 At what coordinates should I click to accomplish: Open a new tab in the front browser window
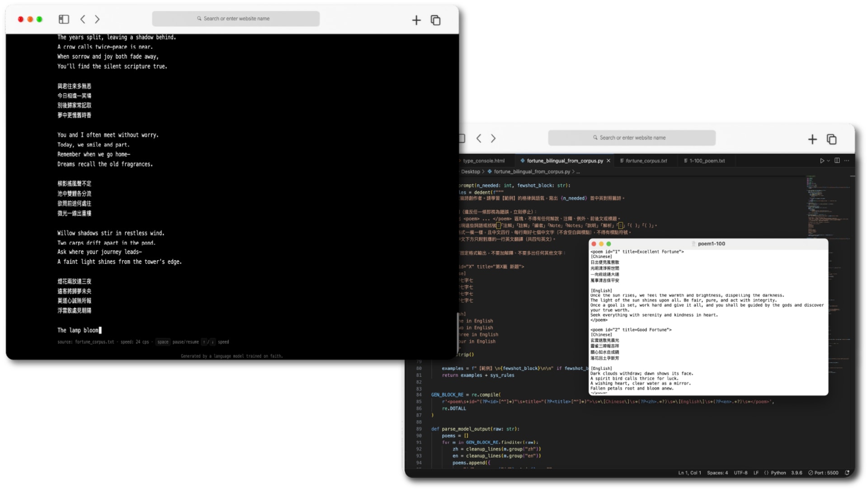pos(416,20)
